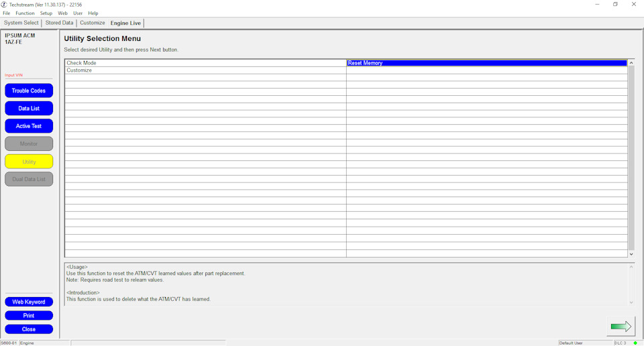Click the Dual Data List button

tap(29, 179)
